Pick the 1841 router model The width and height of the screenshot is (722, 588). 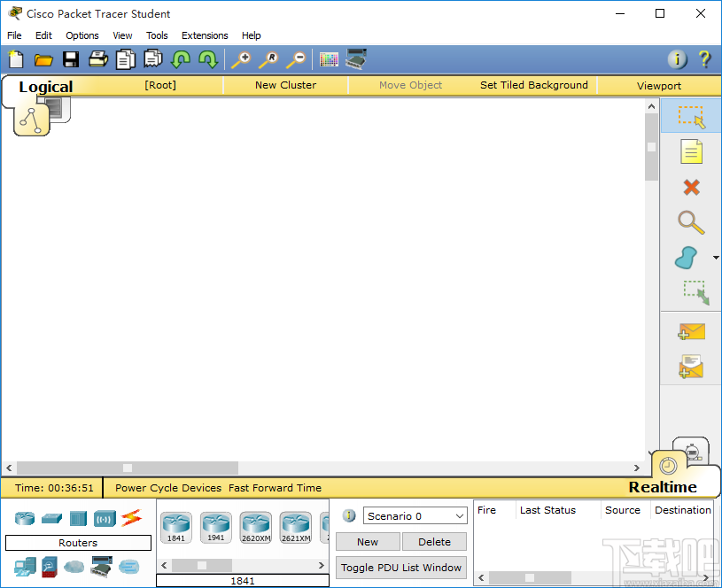click(x=176, y=528)
